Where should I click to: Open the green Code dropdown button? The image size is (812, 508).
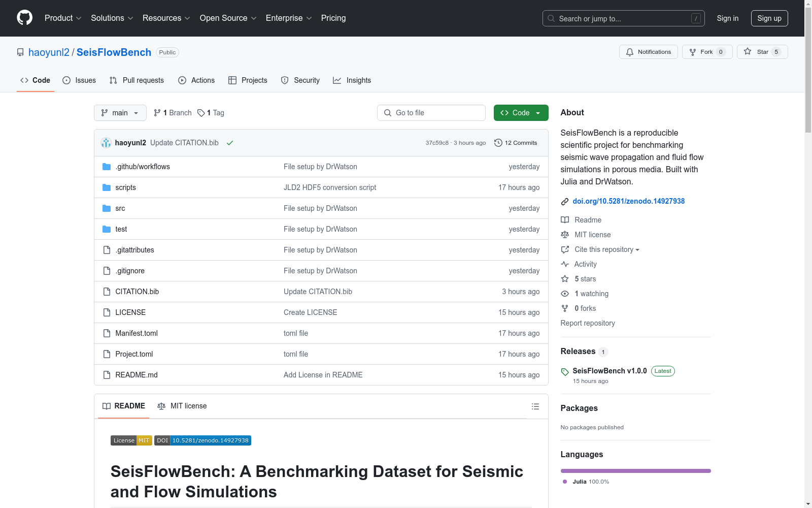click(521, 113)
